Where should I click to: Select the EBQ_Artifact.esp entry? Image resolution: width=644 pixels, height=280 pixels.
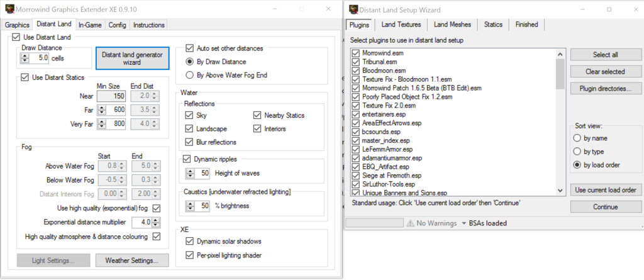[x=386, y=167]
